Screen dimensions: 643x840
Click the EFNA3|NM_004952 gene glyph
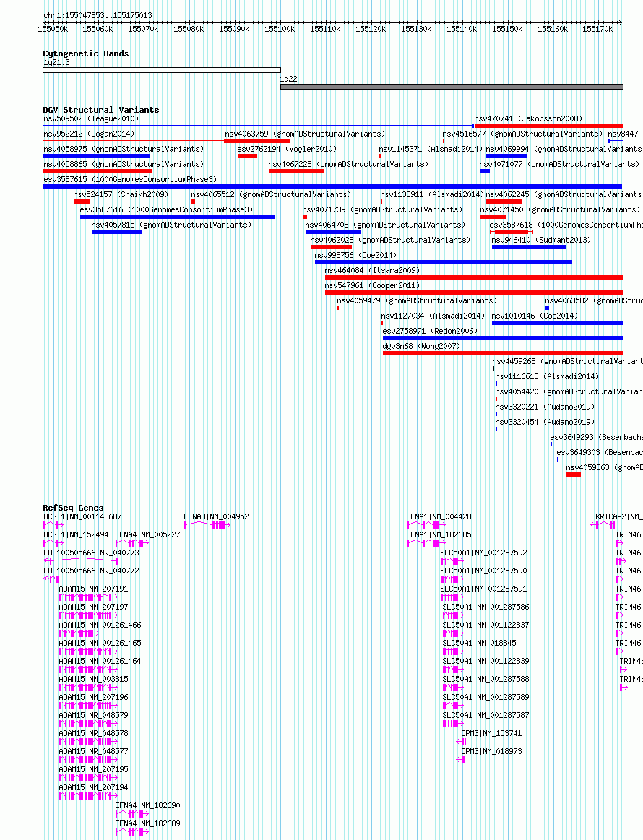coord(207,525)
